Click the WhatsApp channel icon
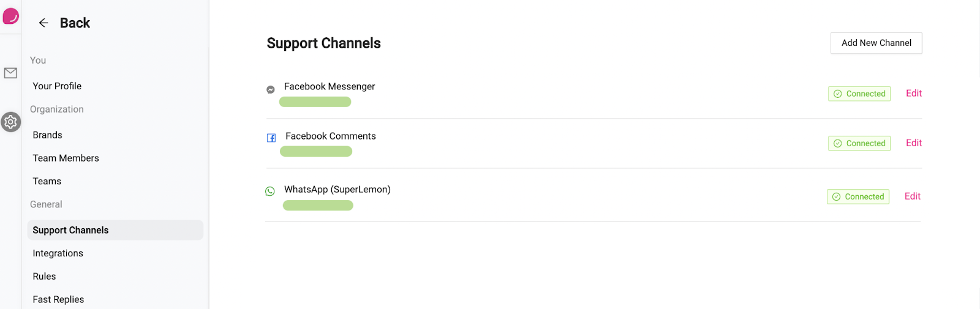This screenshot has width=980, height=309. click(269, 192)
